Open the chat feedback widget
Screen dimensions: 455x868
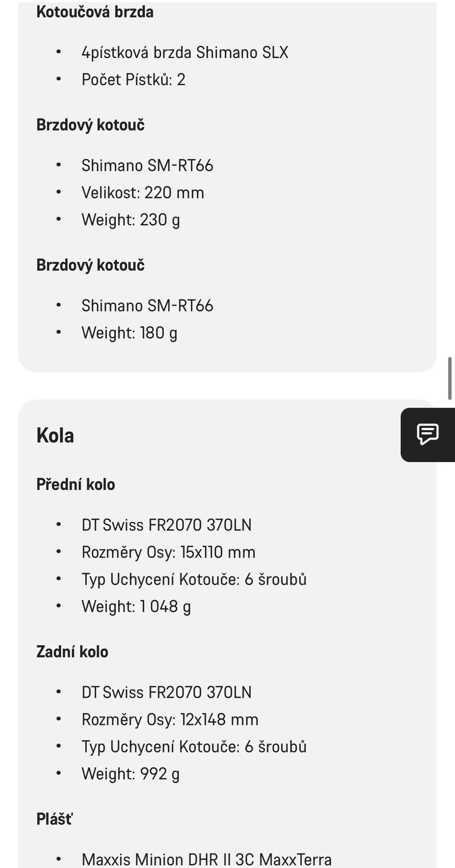(x=427, y=435)
